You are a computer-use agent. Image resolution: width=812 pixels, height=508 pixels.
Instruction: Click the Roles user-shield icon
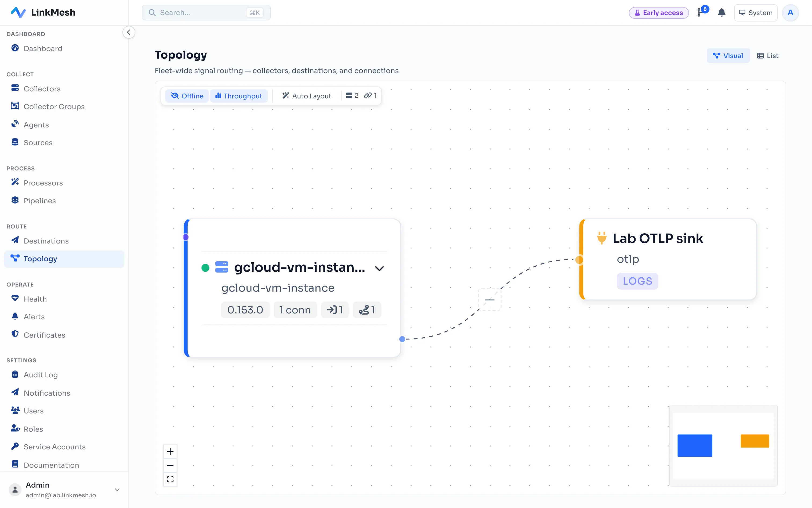coord(15,428)
